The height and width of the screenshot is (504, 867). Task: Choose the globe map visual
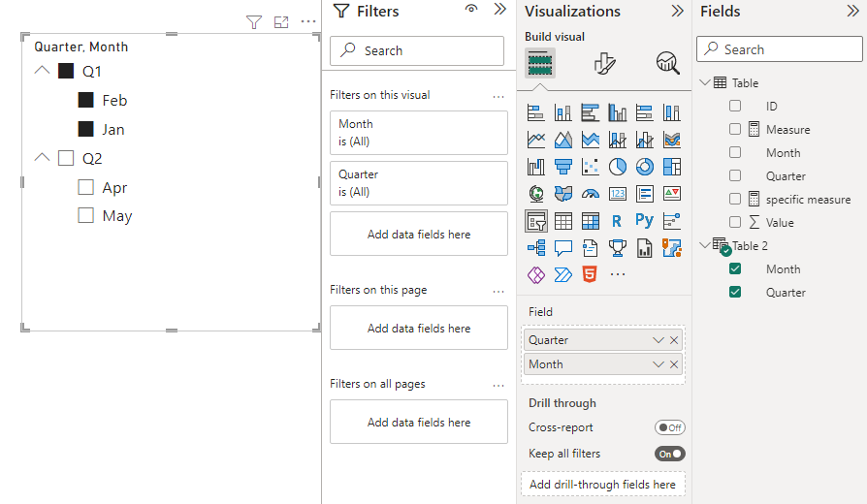(535, 194)
